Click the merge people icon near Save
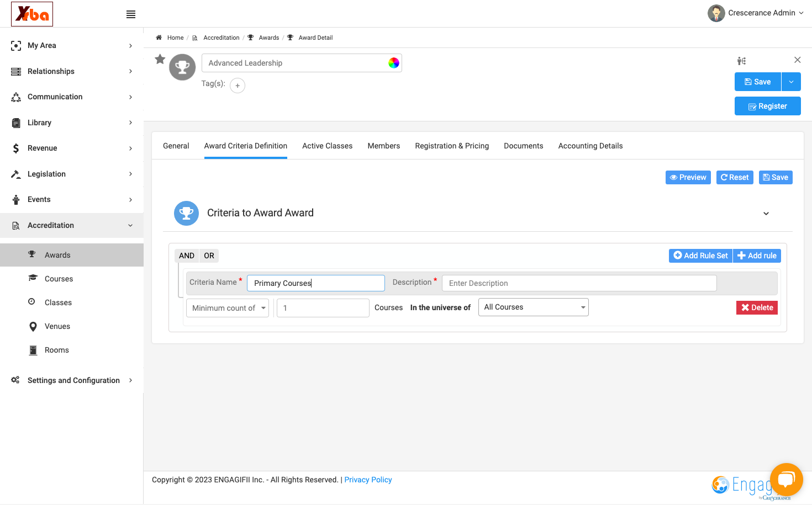Screen dimensions: 812x505 (741, 61)
